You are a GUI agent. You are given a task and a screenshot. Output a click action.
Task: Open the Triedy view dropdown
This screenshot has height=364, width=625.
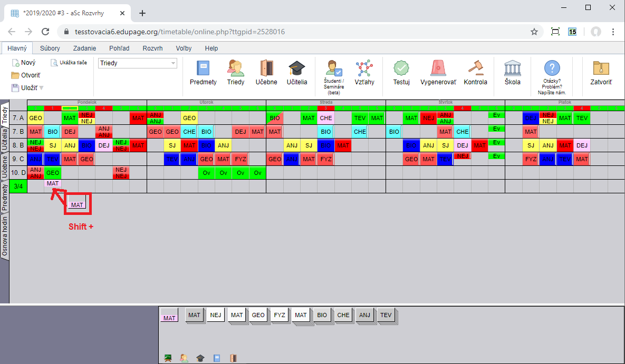pyautogui.click(x=138, y=63)
